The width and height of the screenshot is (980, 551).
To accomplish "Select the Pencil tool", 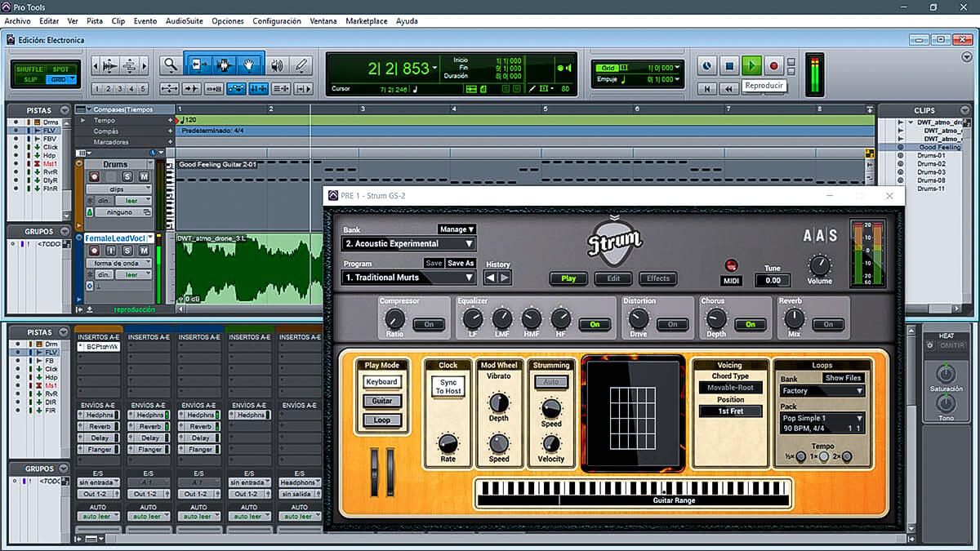I will [301, 65].
